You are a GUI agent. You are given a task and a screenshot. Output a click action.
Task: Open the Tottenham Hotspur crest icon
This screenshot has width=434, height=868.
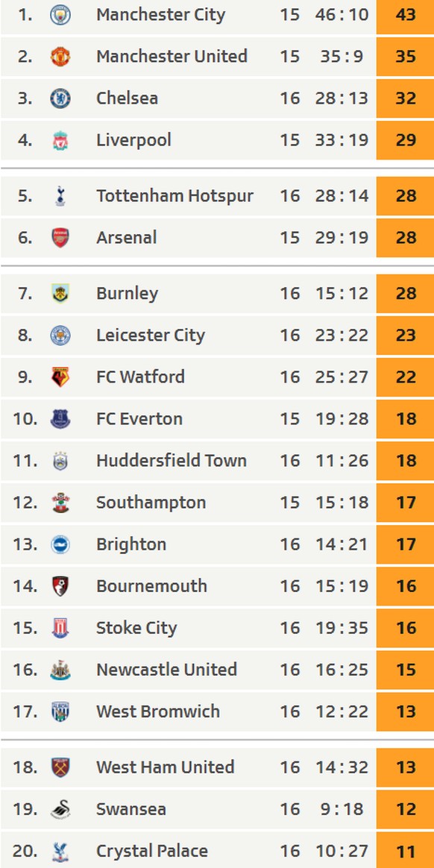(x=60, y=196)
